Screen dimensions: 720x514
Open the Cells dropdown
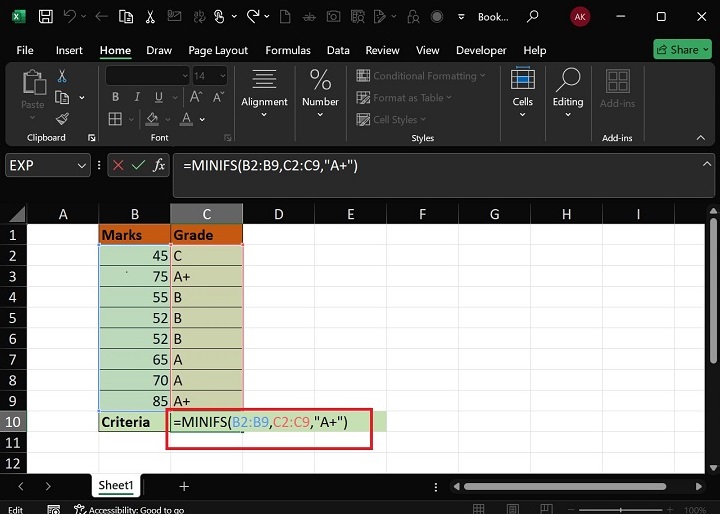523,115
